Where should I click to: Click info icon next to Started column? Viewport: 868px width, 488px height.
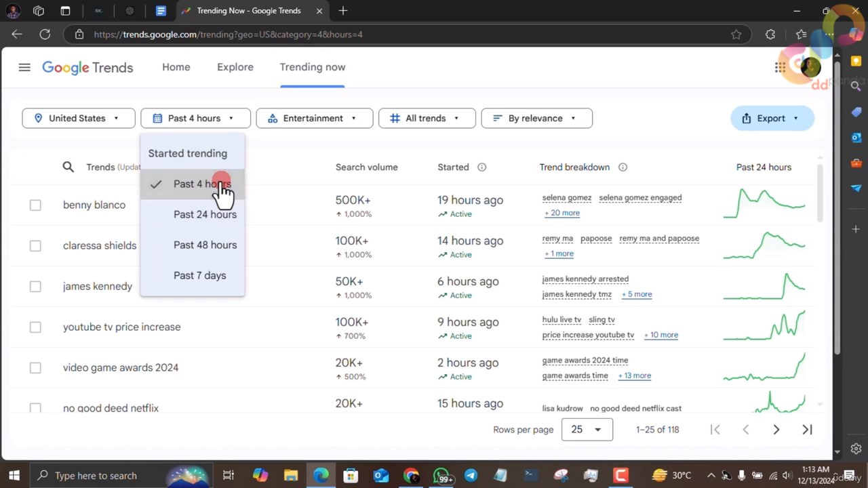(x=481, y=167)
